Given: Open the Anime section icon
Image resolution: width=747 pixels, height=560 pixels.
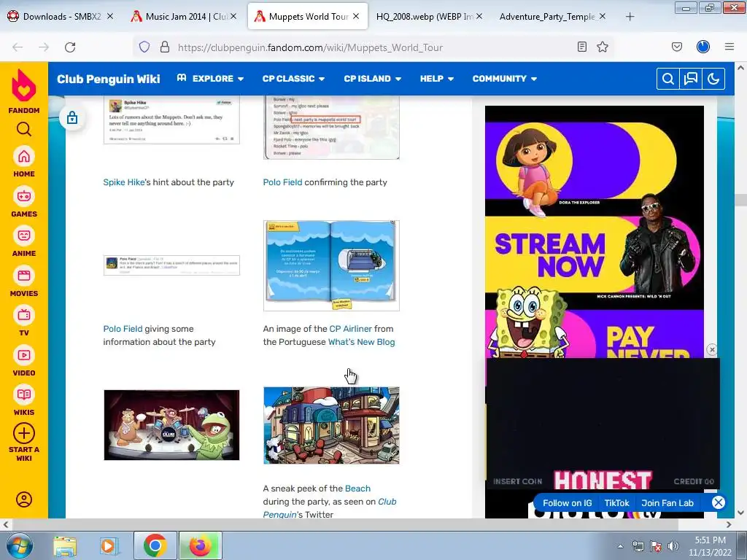Looking at the screenshot, I should coord(24,236).
